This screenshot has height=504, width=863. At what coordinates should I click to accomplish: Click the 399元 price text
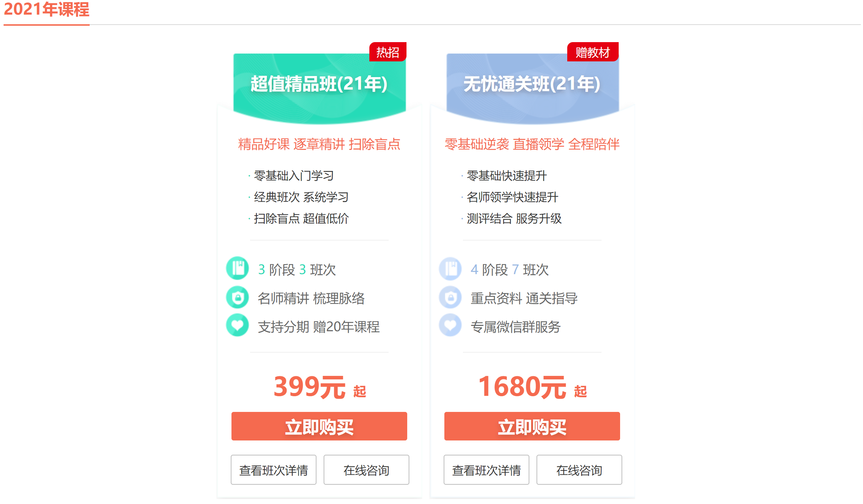point(309,386)
